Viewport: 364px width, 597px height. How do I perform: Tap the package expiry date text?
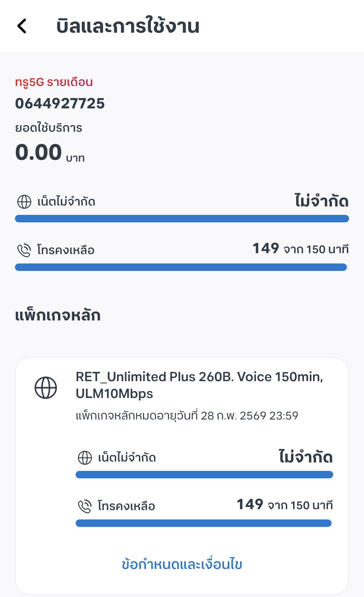pos(187,416)
